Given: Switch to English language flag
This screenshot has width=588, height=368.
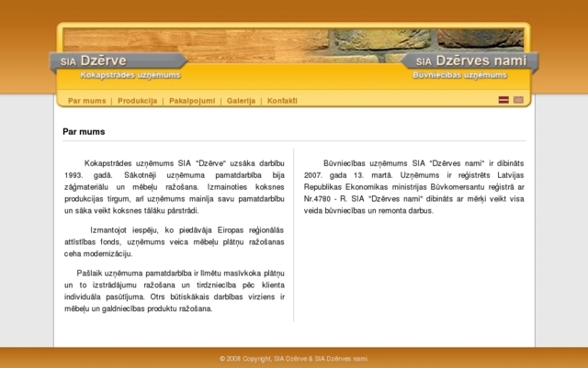Looking at the screenshot, I should [518, 100].
